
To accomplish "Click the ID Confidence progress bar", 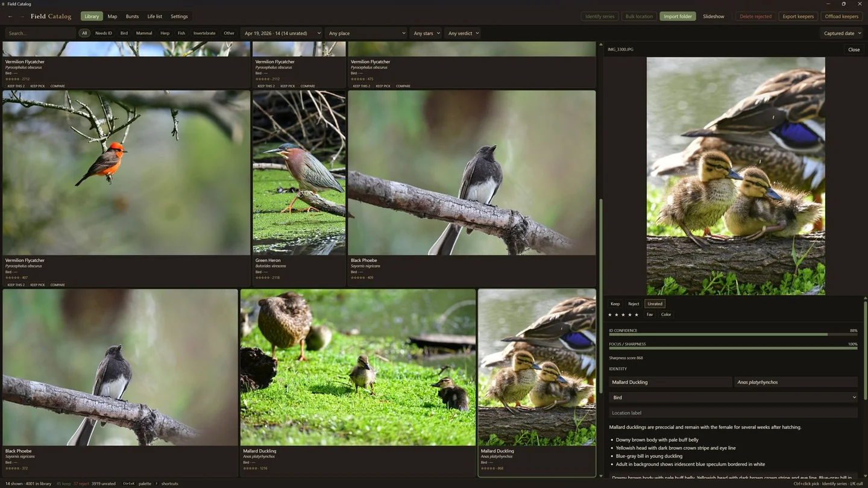I will [733, 334].
